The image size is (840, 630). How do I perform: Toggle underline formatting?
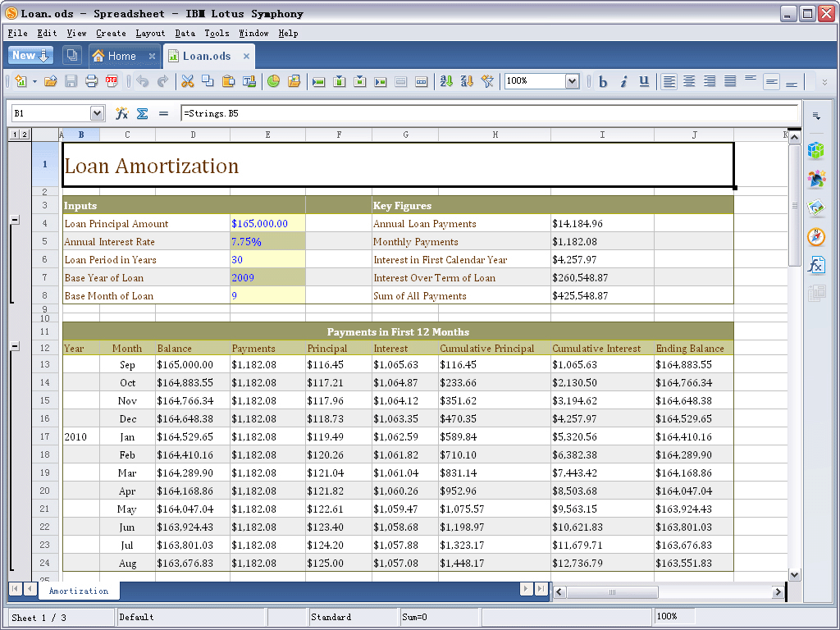pos(643,81)
